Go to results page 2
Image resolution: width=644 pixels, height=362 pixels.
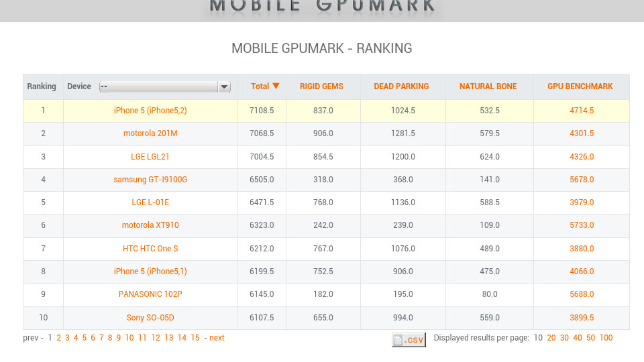click(59, 338)
